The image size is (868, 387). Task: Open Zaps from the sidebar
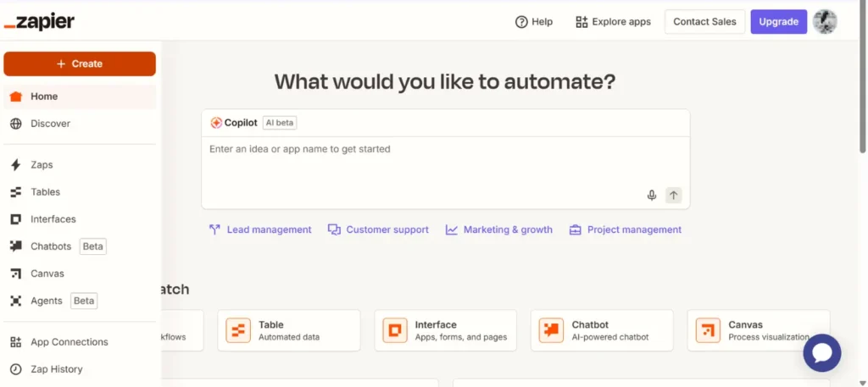pos(42,165)
